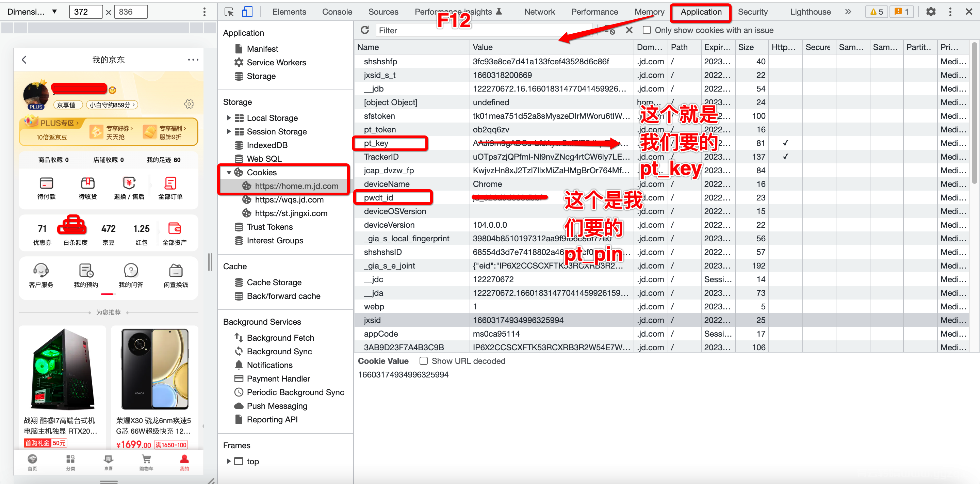This screenshot has width=980, height=484.
Task: Toggle the device toolbar icon
Action: click(247, 12)
